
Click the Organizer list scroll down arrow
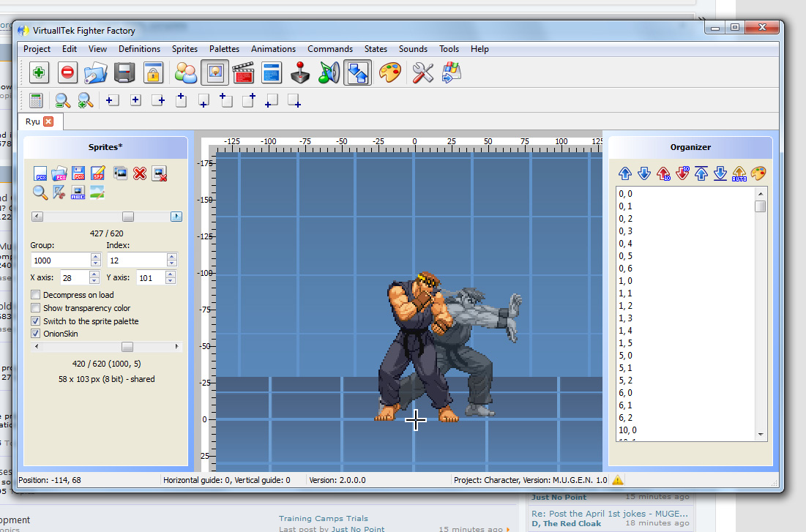tap(761, 435)
